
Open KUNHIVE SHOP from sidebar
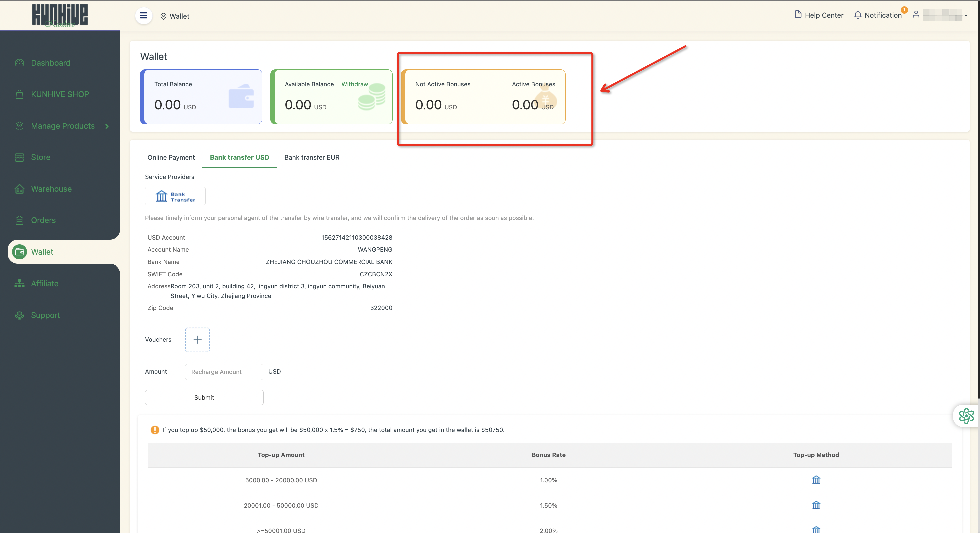(60, 94)
